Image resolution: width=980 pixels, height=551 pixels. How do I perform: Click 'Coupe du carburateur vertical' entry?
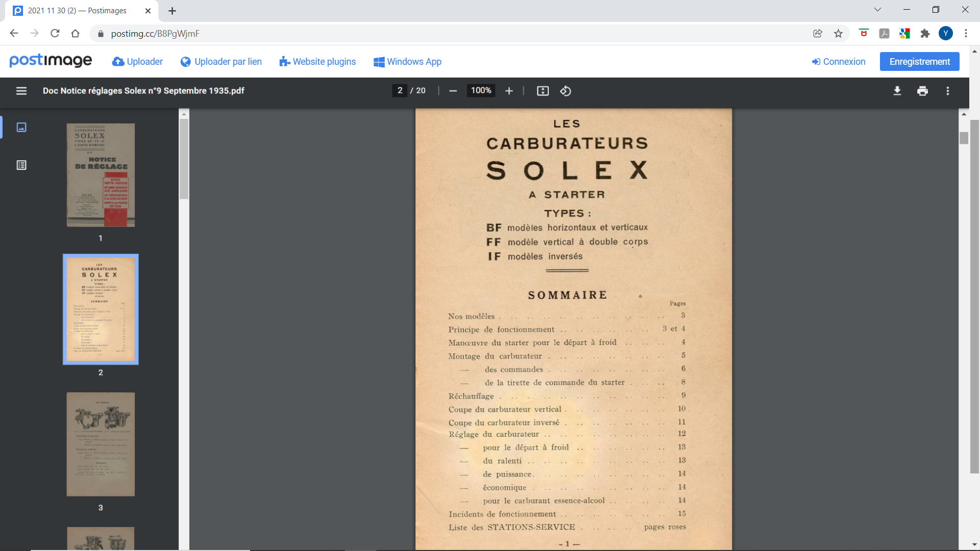[505, 409]
